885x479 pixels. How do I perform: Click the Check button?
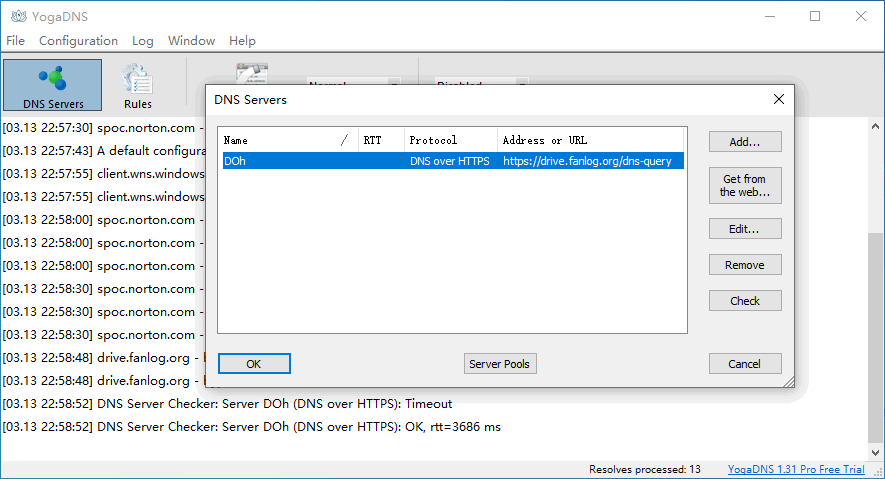(x=745, y=301)
